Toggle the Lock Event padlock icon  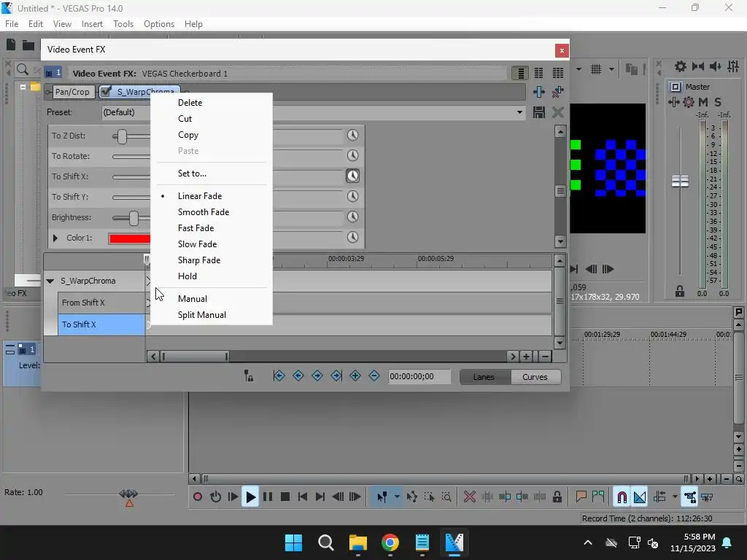point(557,497)
